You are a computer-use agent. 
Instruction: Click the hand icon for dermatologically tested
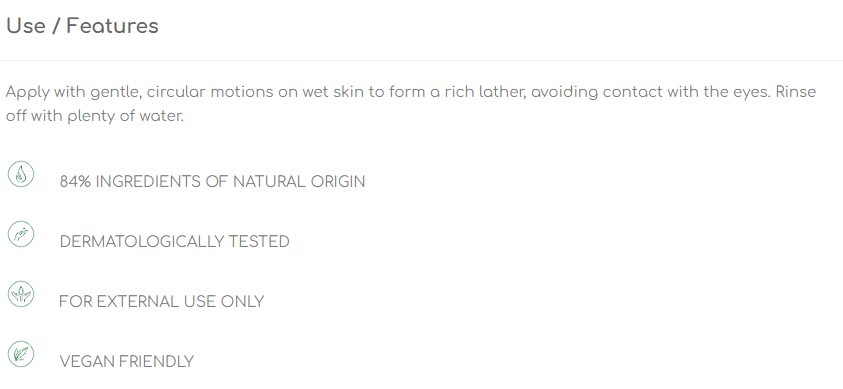tap(21, 234)
